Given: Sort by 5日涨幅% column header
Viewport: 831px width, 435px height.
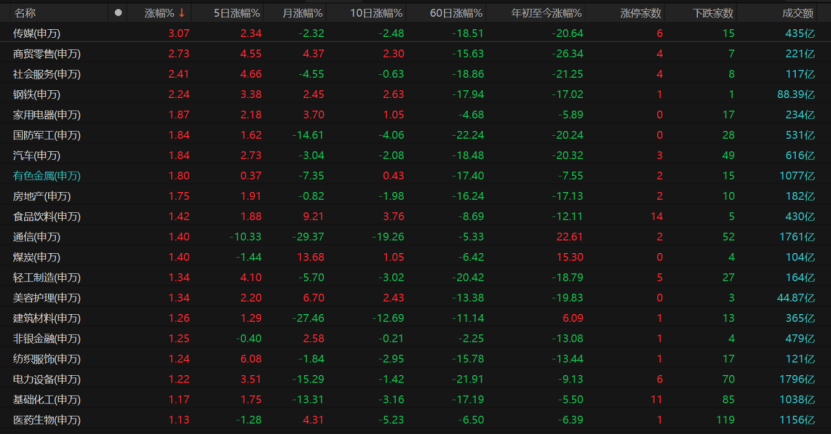Looking at the screenshot, I should click(237, 13).
